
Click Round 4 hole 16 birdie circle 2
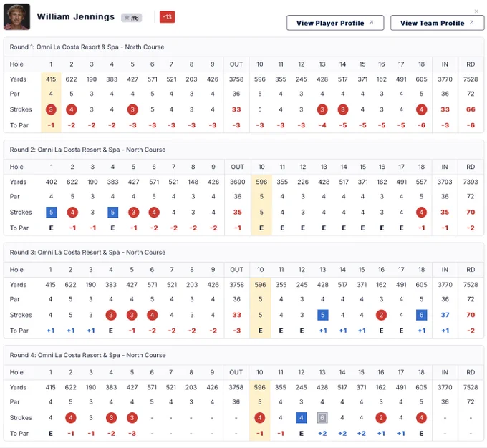tap(381, 418)
